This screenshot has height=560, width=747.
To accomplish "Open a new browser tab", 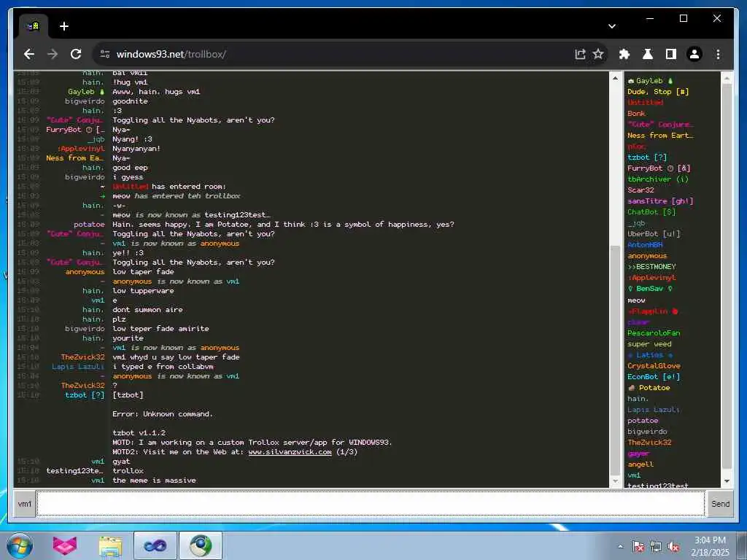I will 64,26.
